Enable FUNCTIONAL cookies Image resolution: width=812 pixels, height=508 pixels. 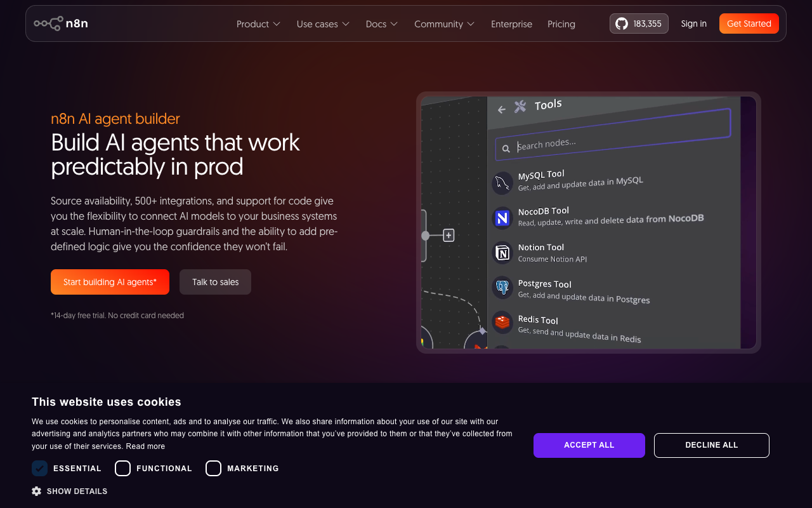(x=122, y=468)
